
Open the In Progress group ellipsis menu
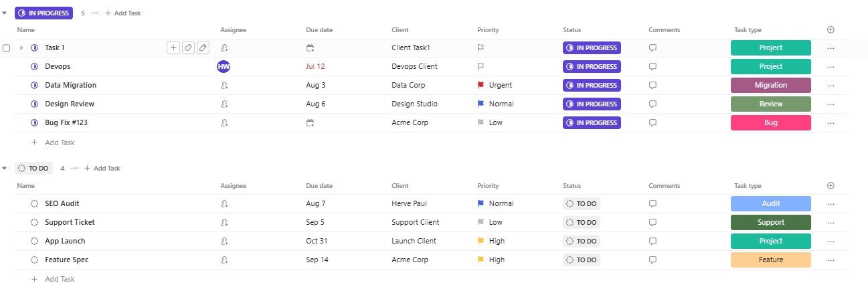(x=94, y=13)
